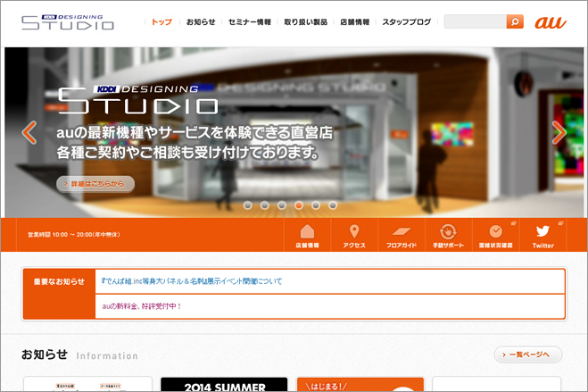Open the 2014 SUMMER news thumbnail
The height and width of the screenshot is (392, 588).
point(224,385)
